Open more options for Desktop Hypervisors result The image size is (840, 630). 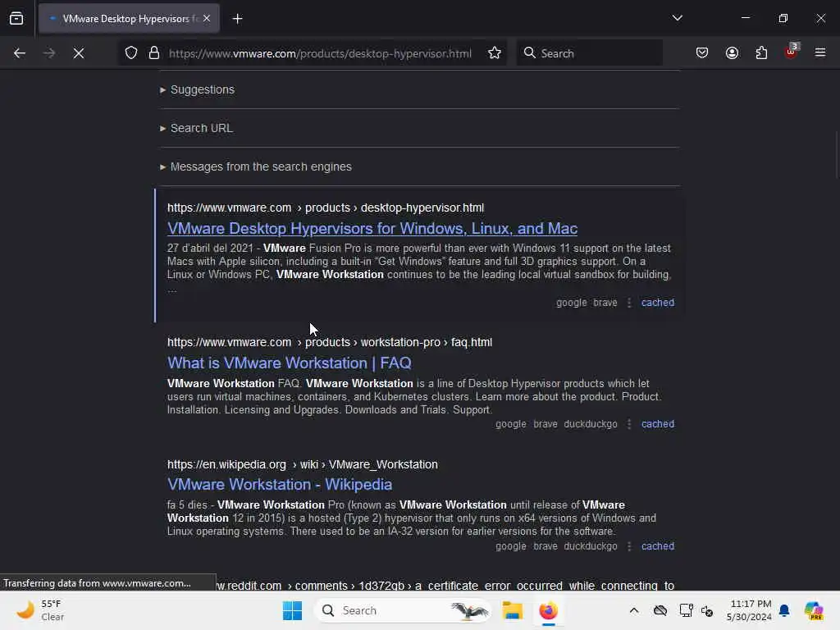[629, 303]
